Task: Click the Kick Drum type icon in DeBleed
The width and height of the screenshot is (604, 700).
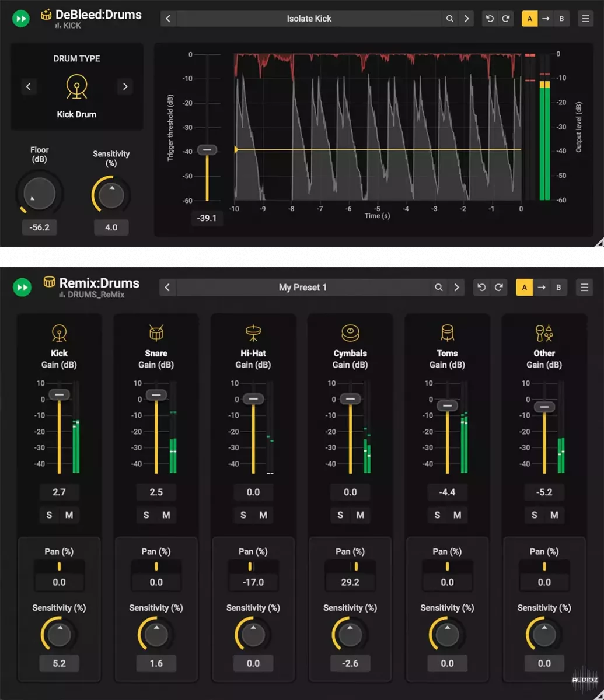Action: click(76, 86)
